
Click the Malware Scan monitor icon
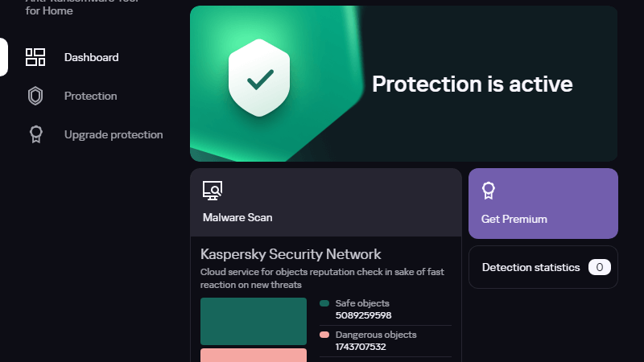(213, 191)
